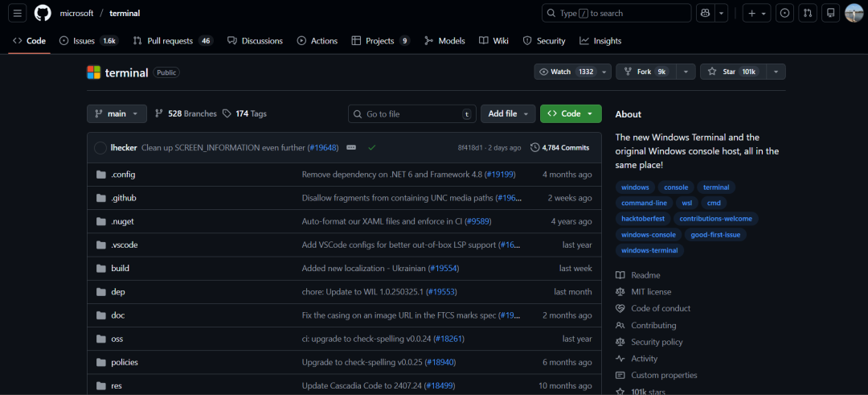Viewport: 868px width, 395px height.
Task: Click the Go to file input
Action: click(411, 113)
